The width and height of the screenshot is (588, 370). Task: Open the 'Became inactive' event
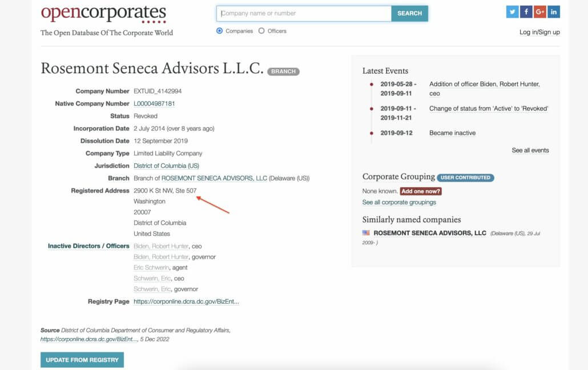point(452,133)
